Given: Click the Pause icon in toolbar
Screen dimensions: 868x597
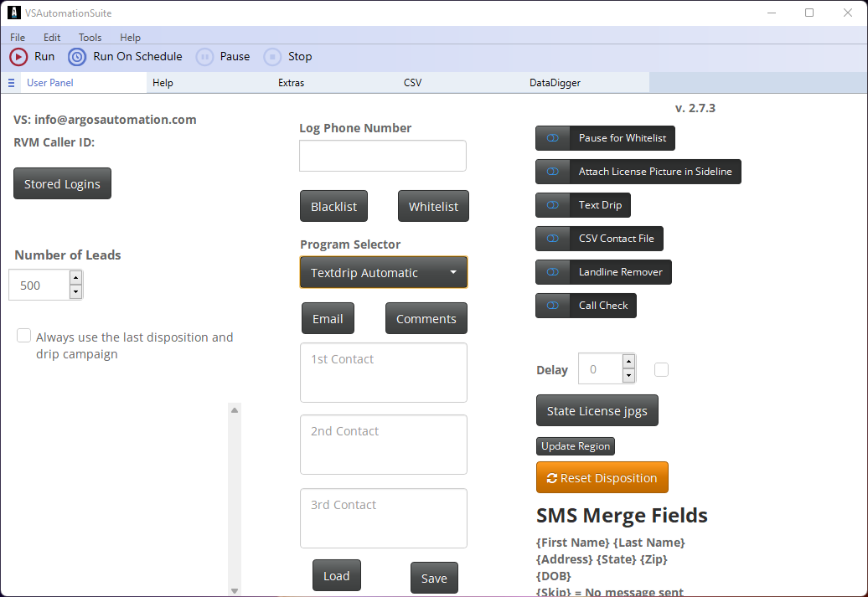Looking at the screenshot, I should coord(204,57).
